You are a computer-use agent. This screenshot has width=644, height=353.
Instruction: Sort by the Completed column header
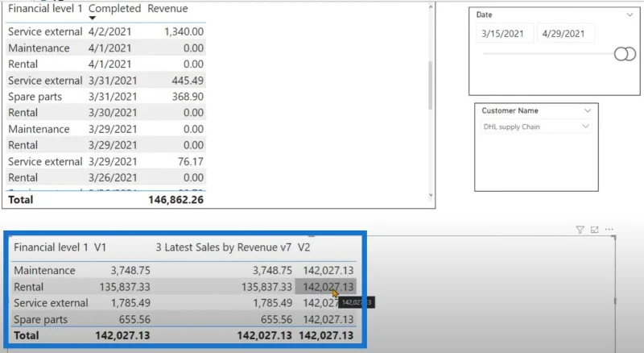(x=114, y=9)
